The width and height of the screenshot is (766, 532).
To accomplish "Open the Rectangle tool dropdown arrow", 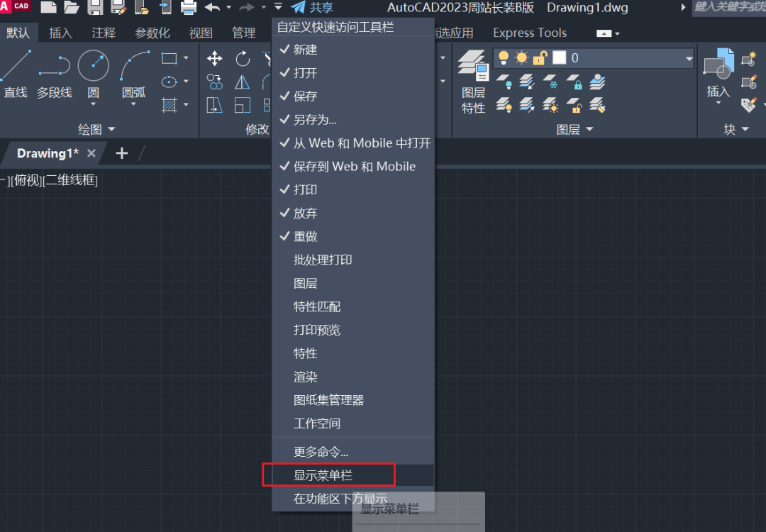I will pos(186,58).
